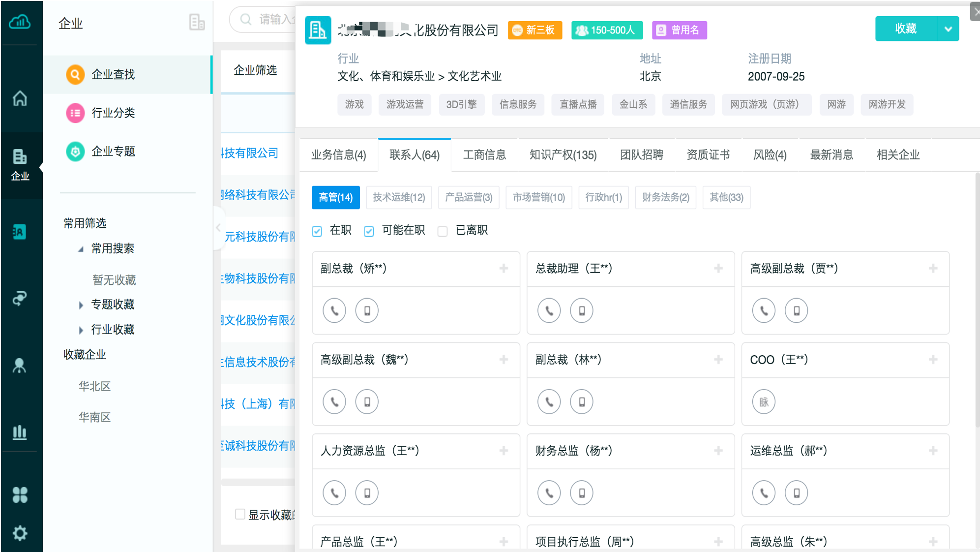
Task: Select 华北区 under 收藏企业
Action: 94,386
